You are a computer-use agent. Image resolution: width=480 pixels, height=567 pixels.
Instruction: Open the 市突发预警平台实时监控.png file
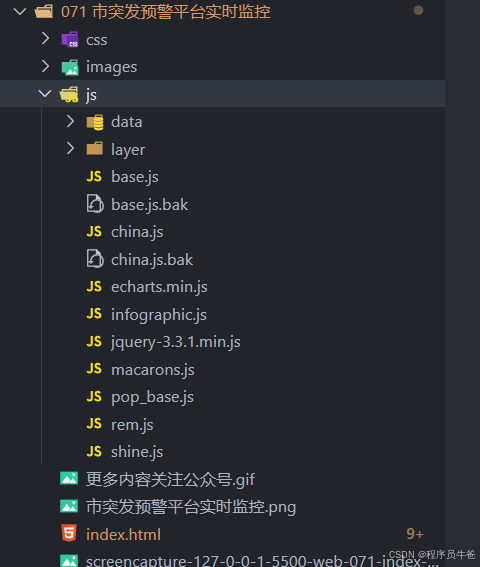(191, 507)
